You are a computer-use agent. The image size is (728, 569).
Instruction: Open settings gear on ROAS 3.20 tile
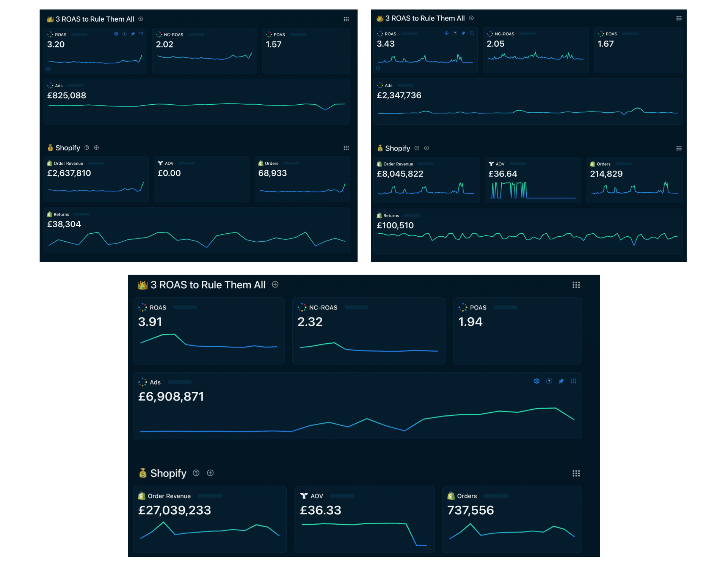(116, 34)
